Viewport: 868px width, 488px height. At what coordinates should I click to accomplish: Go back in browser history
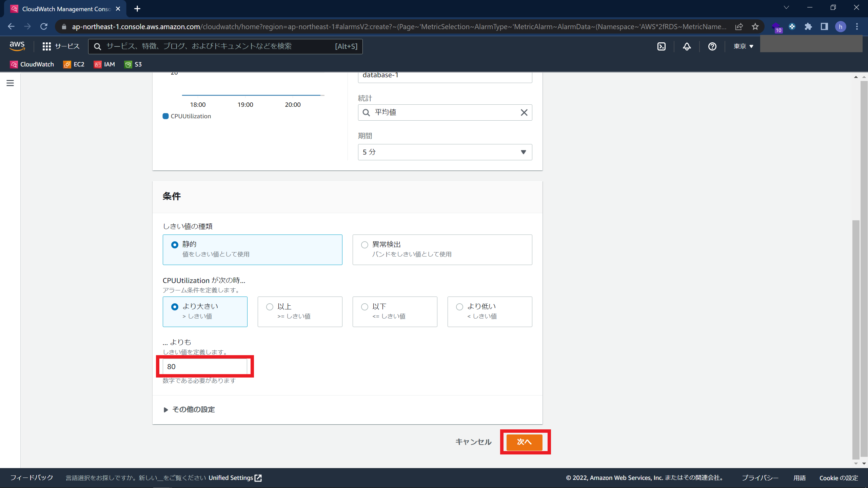coord(11,26)
